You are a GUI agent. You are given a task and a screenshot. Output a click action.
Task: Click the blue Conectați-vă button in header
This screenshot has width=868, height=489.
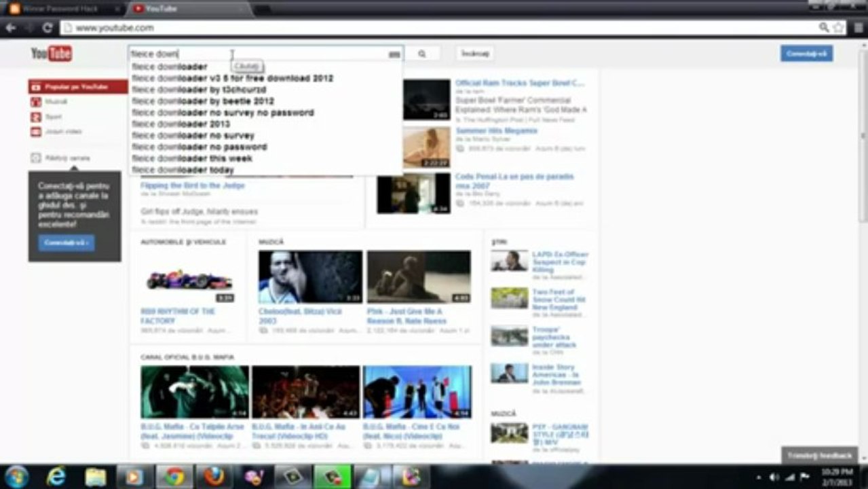806,54
